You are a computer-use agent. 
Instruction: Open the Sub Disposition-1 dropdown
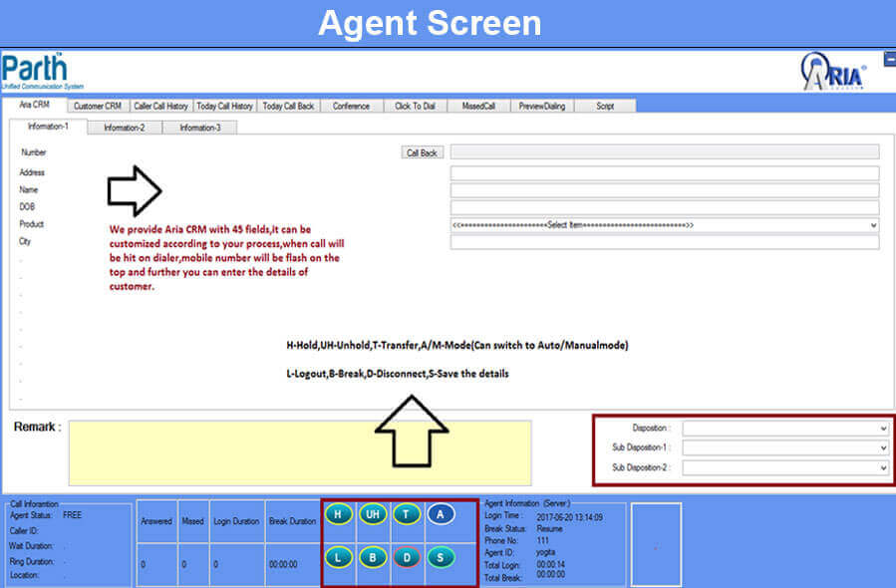[x=785, y=447]
